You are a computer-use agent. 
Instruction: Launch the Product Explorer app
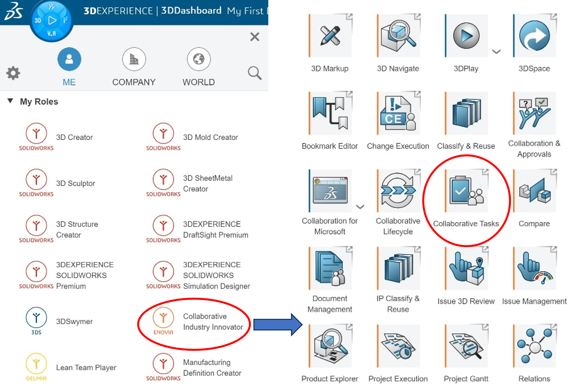click(330, 346)
